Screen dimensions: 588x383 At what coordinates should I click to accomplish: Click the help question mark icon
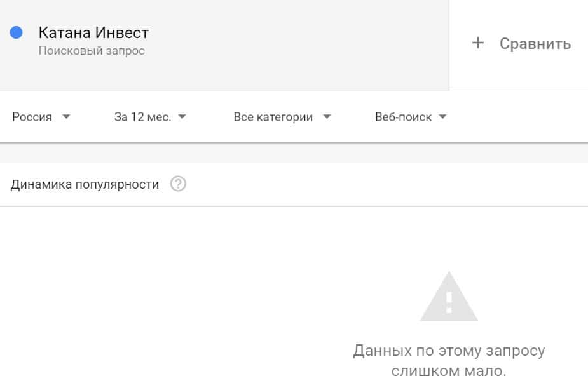coord(179,184)
